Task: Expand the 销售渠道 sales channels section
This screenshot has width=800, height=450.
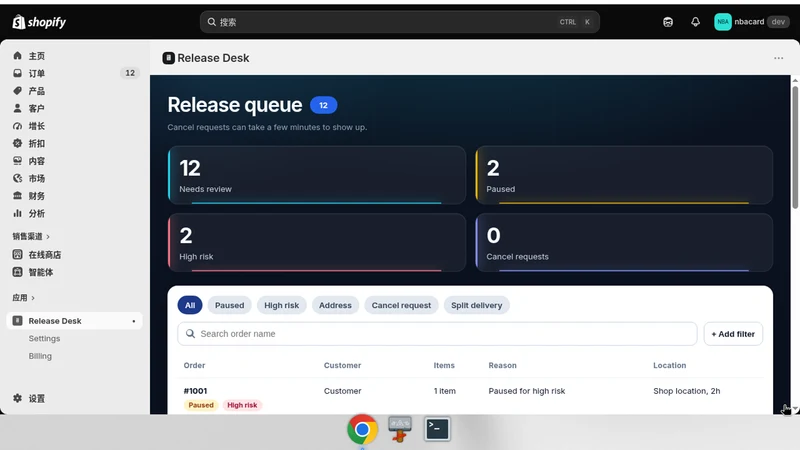Action: (31, 236)
